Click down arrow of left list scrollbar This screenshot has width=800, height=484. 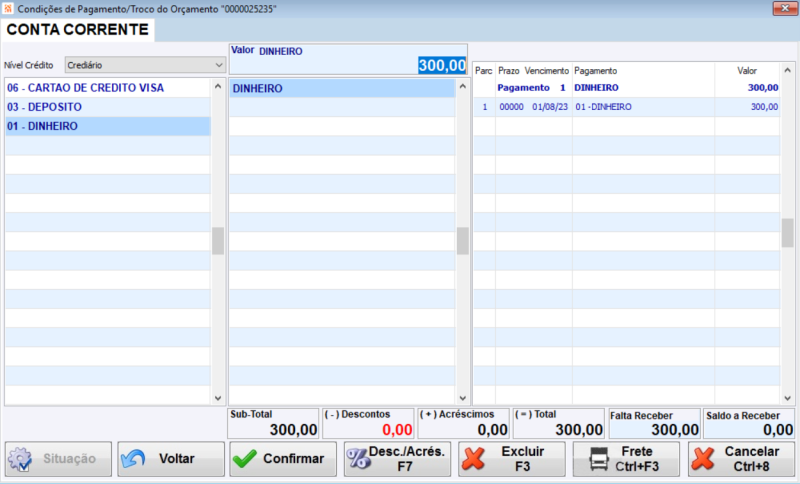pos(218,398)
